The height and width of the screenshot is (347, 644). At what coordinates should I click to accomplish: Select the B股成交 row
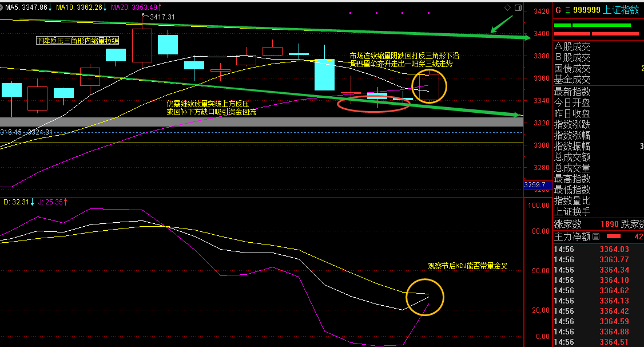(x=598, y=58)
